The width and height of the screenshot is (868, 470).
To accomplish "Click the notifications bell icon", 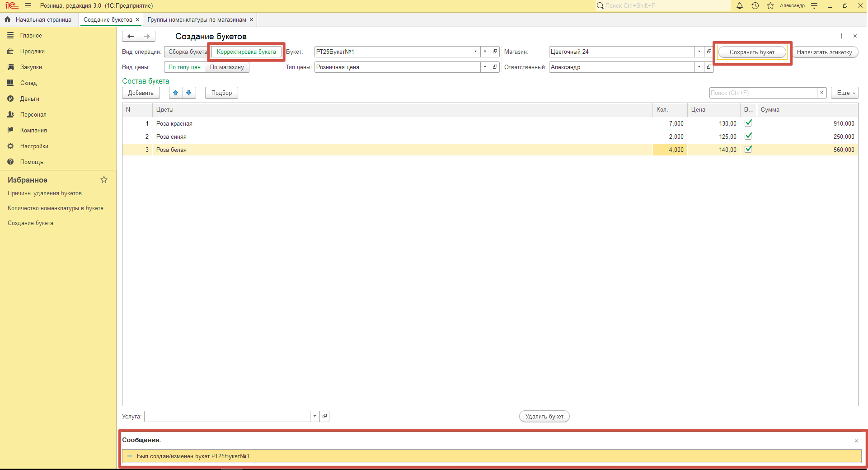I will tap(740, 6).
